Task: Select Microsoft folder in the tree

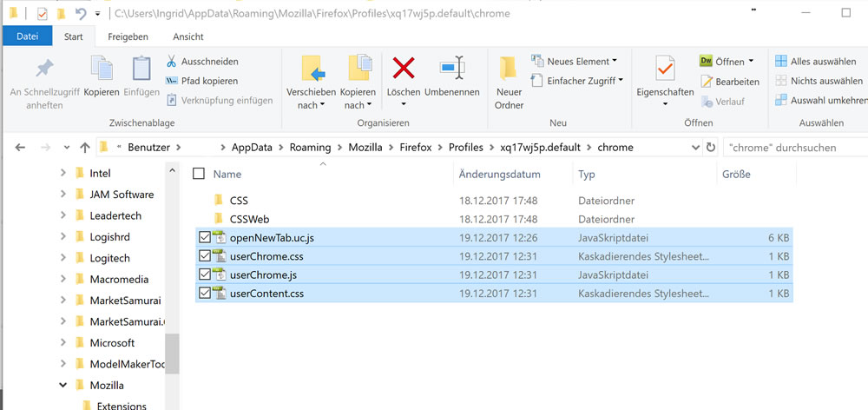Action: (112, 343)
